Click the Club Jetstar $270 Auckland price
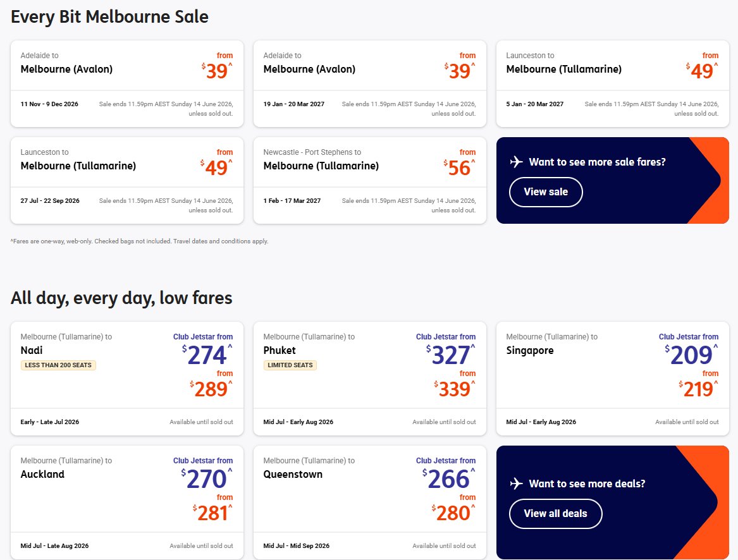The width and height of the screenshot is (738, 560). 206,478
